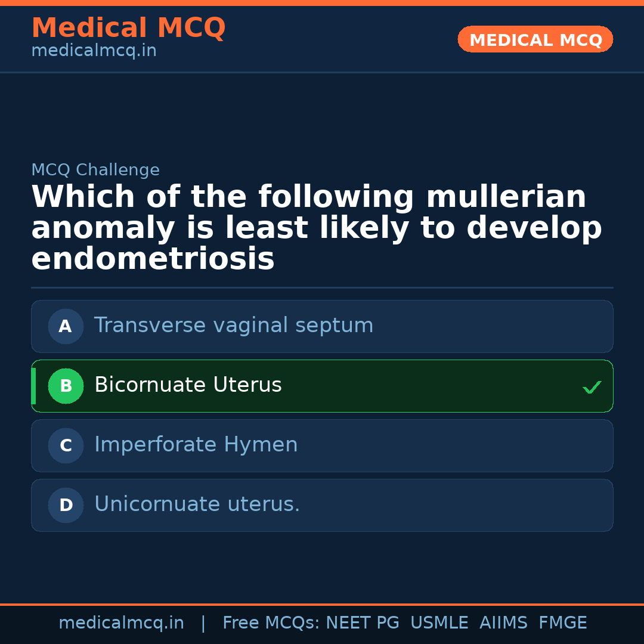Click the AIIMS label in the footer
Screen dimensions: 644x644
[x=504, y=622]
